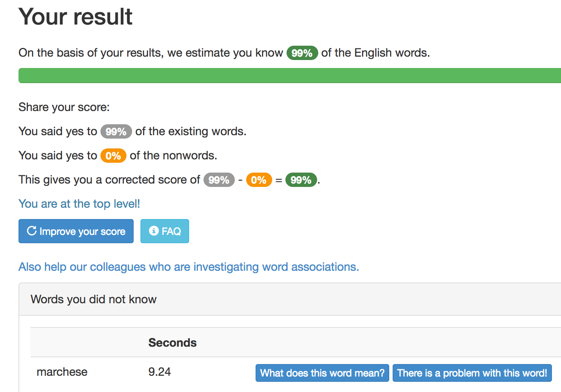Follow the "You are at the top level!" link
This screenshot has width=561, height=392.
79,204
